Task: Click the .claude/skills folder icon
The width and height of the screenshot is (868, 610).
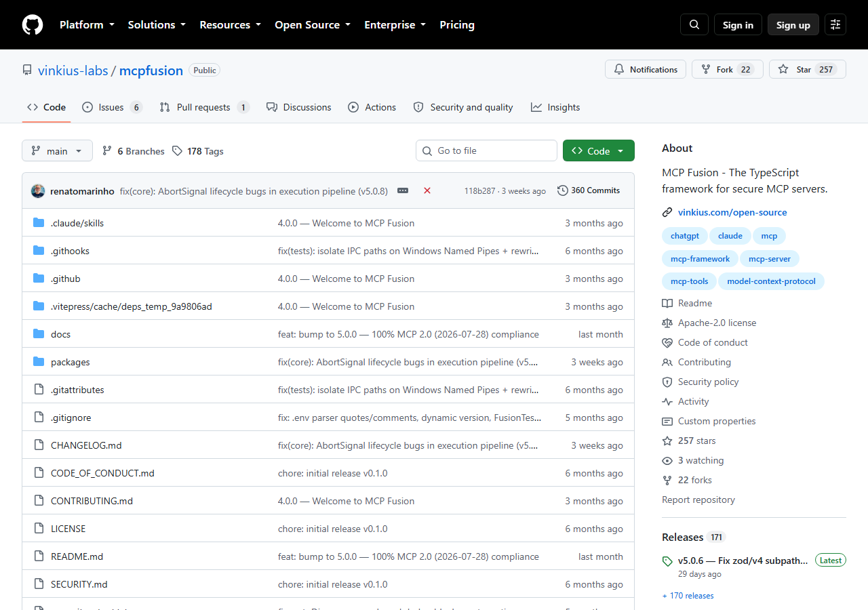Action: [x=39, y=223]
